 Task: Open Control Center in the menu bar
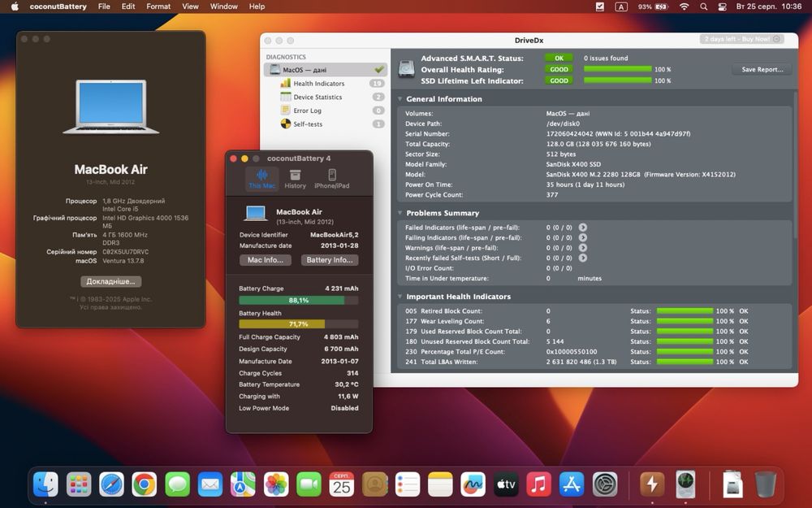click(x=722, y=7)
